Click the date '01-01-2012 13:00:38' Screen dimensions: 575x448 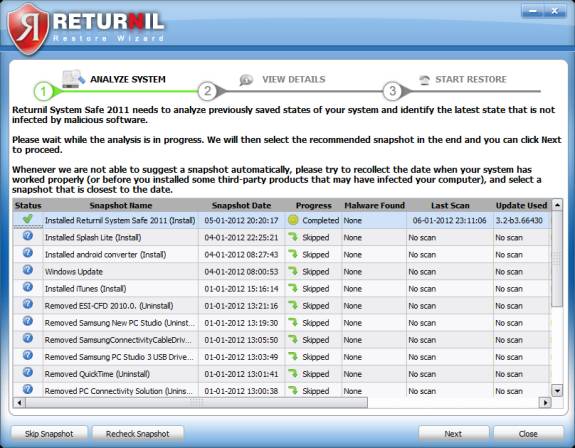click(241, 391)
